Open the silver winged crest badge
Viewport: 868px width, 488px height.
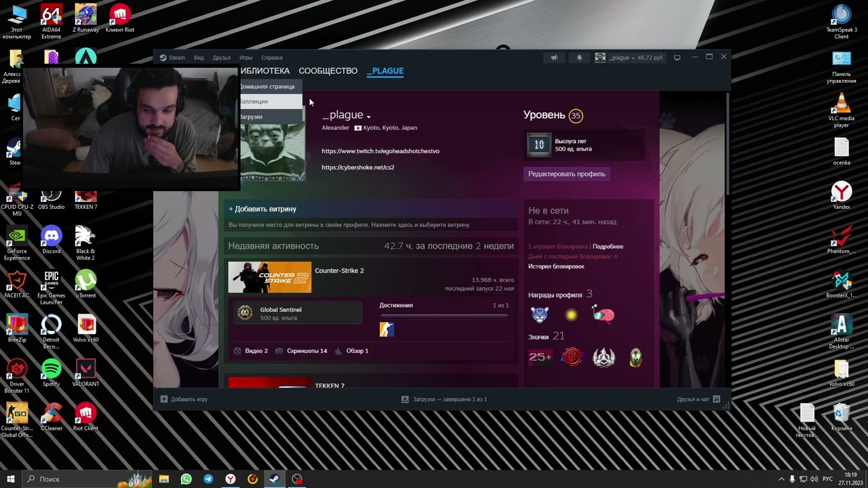coord(604,357)
